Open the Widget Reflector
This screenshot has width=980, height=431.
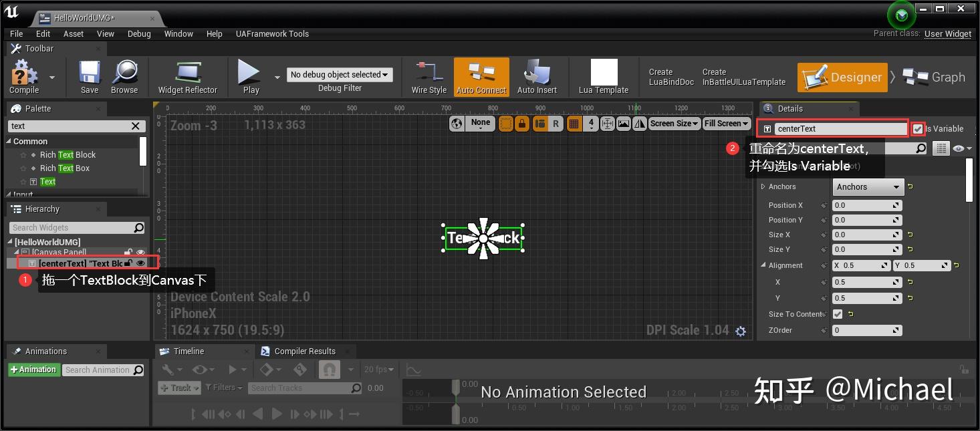point(187,77)
